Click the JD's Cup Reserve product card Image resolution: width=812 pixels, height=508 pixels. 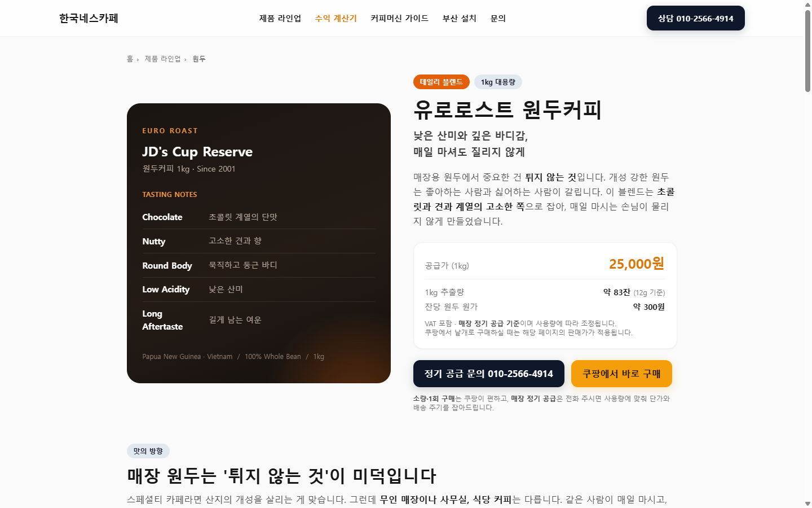point(259,243)
